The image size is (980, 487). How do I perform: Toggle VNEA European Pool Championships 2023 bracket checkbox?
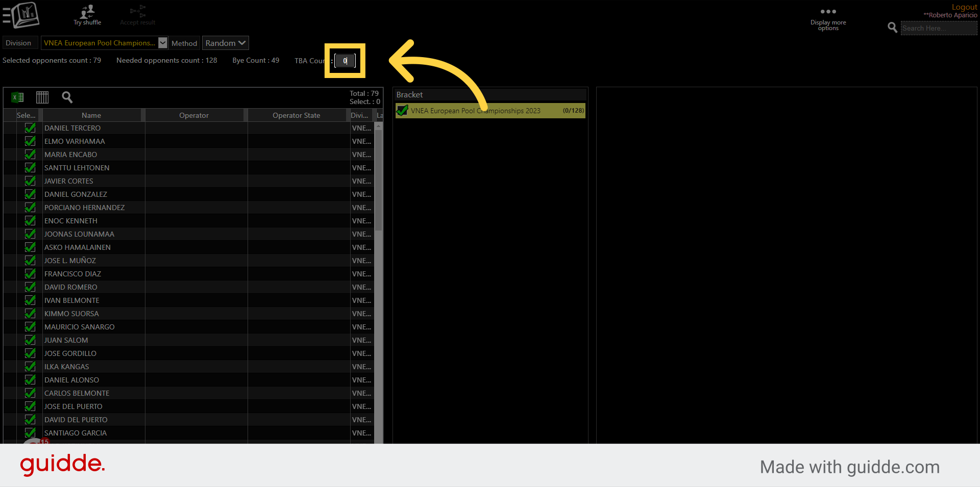click(x=402, y=111)
